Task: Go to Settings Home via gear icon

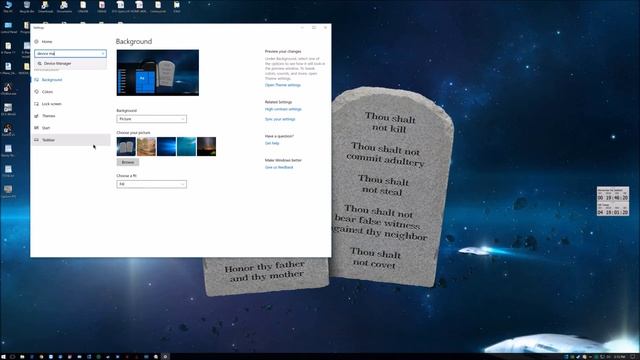Action: [36, 42]
